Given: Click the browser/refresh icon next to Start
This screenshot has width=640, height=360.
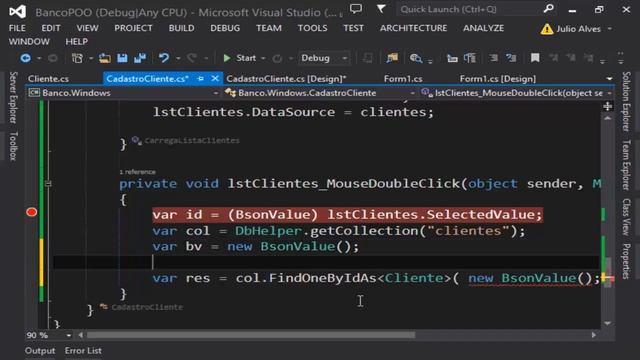Looking at the screenshot, I should (277, 58).
